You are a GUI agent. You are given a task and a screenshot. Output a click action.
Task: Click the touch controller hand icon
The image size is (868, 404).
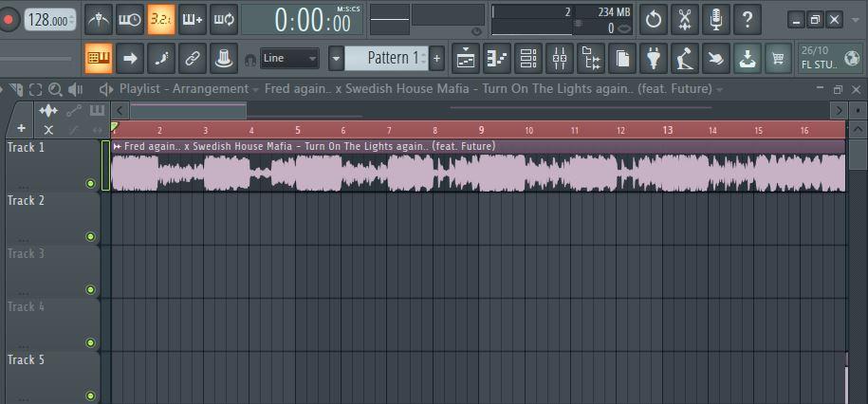(716, 58)
